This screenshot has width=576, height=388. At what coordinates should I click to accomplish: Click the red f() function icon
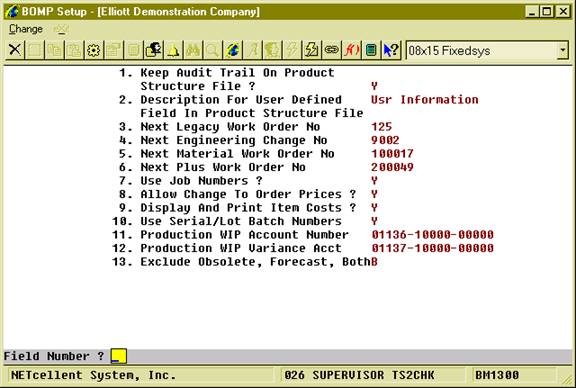point(351,50)
